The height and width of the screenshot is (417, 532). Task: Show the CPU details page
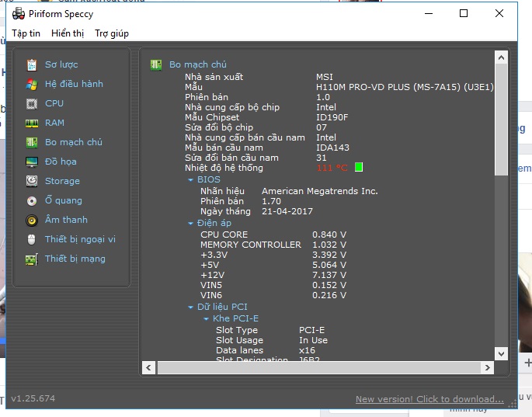(x=54, y=103)
